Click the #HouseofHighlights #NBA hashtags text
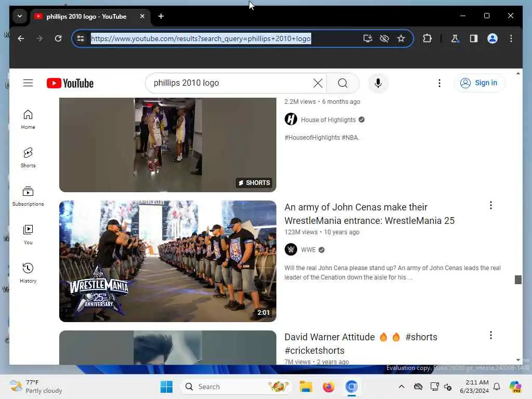 pyautogui.click(x=321, y=137)
